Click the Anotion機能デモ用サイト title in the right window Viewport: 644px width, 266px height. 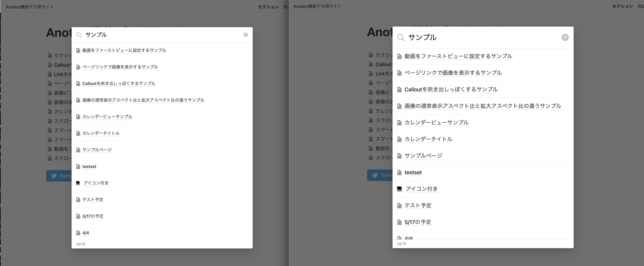pos(317,6)
